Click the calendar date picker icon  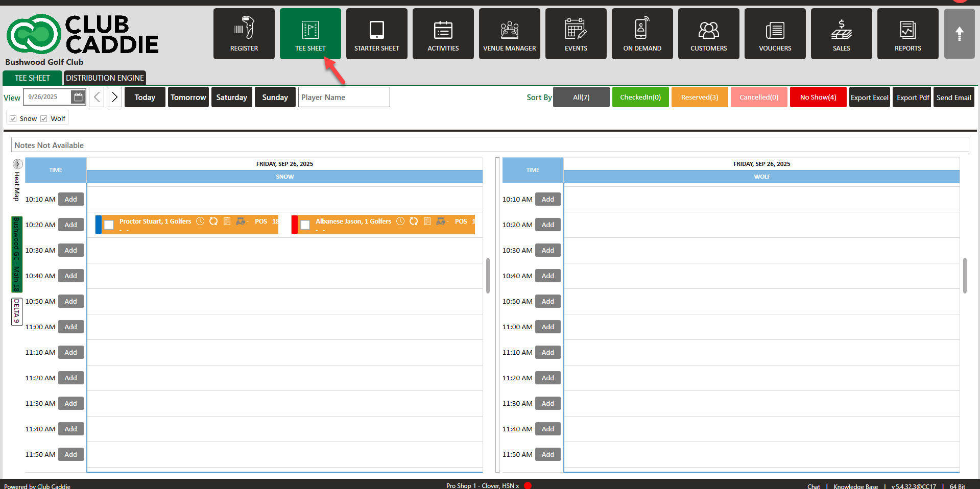coord(78,97)
